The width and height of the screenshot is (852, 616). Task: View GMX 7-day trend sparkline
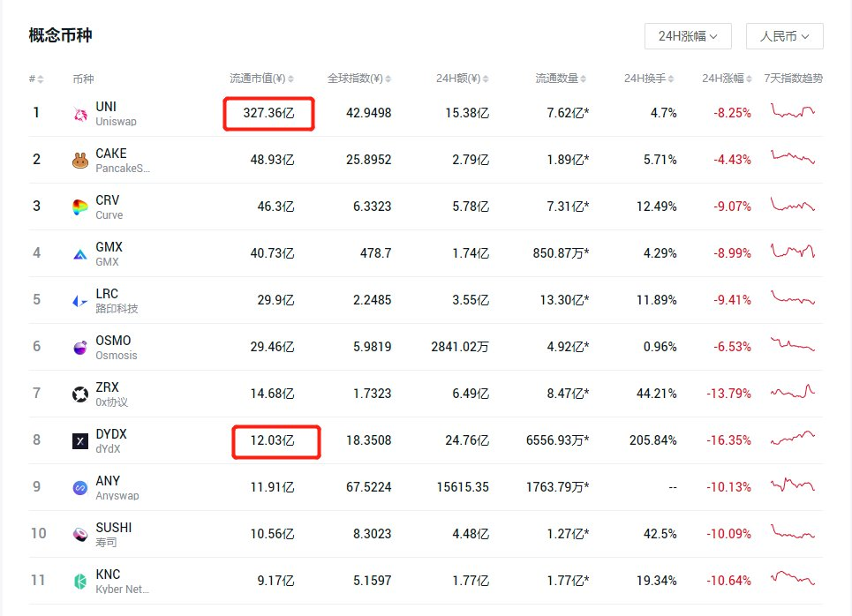[793, 251]
